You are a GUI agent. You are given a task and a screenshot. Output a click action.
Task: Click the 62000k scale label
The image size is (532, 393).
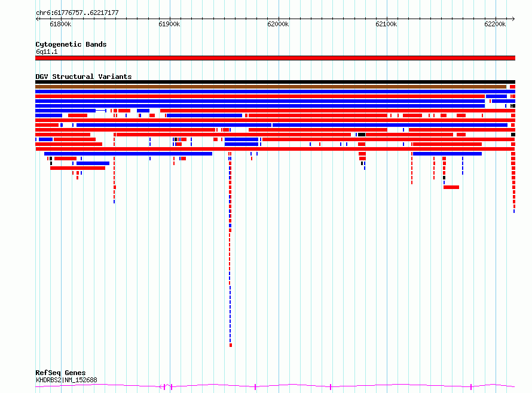(x=278, y=24)
